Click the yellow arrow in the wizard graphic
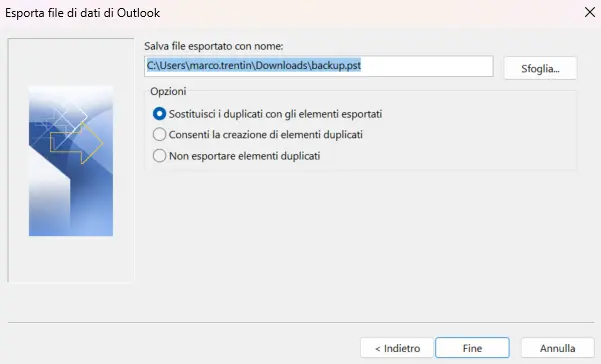The width and height of the screenshot is (601, 364). tap(77, 143)
